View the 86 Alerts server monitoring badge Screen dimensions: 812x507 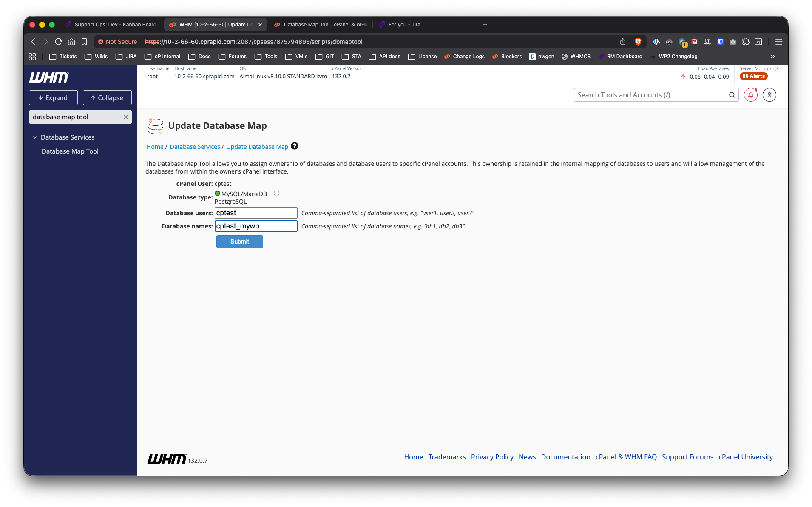pyautogui.click(x=753, y=76)
